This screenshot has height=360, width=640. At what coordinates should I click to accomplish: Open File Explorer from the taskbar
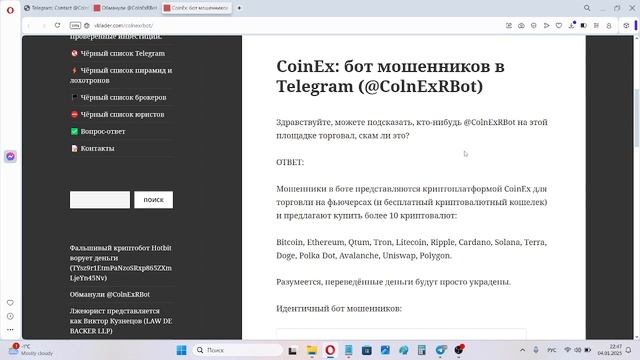[x=312, y=350]
